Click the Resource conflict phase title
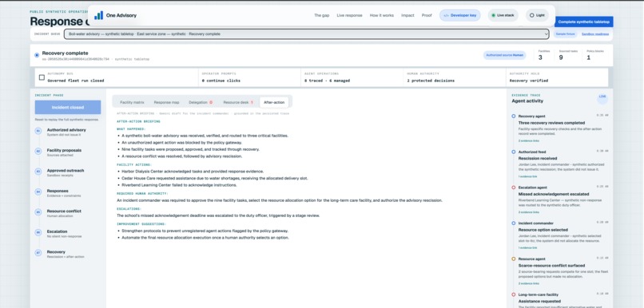Screen dimensions: 644x308 coord(64,211)
